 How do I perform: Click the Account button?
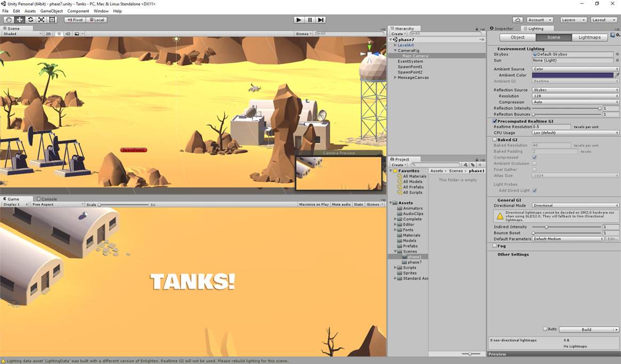pyautogui.click(x=540, y=20)
